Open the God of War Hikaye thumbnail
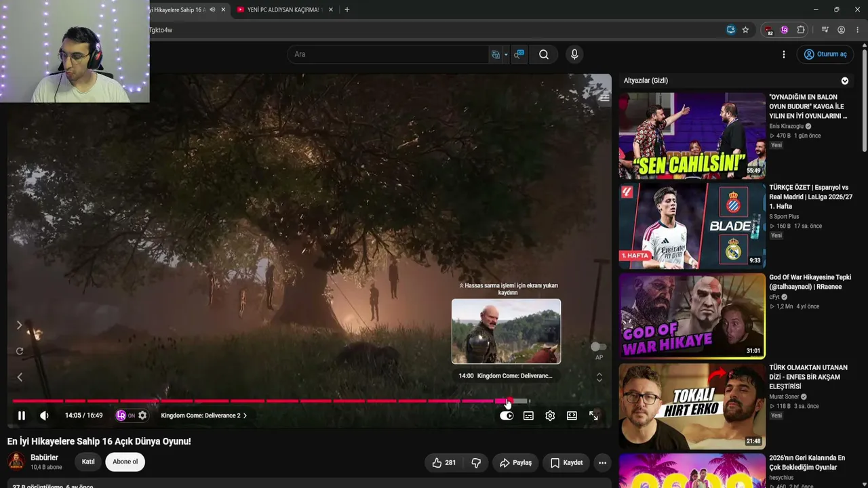Viewport: 868px width, 488px height. coord(692,316)
